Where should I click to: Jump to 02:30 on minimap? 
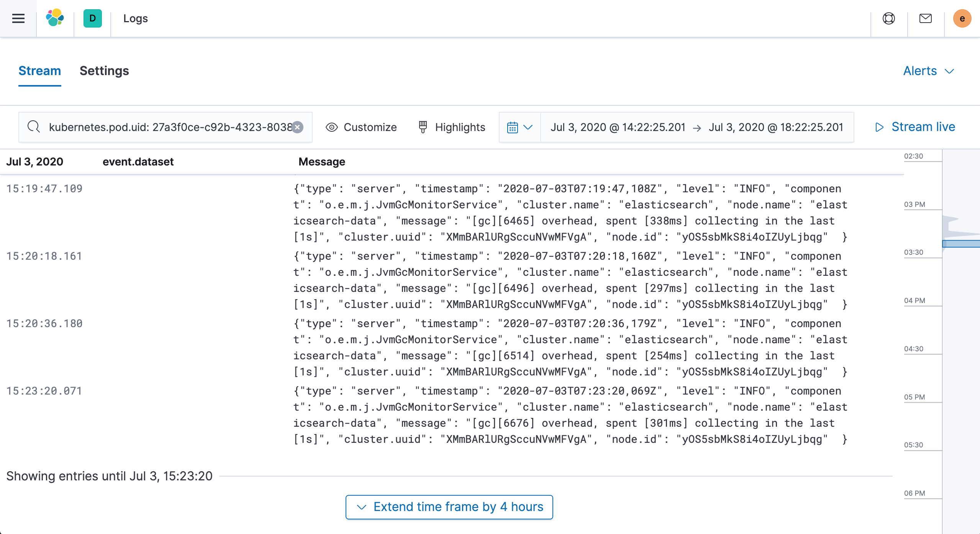[913, 156]
